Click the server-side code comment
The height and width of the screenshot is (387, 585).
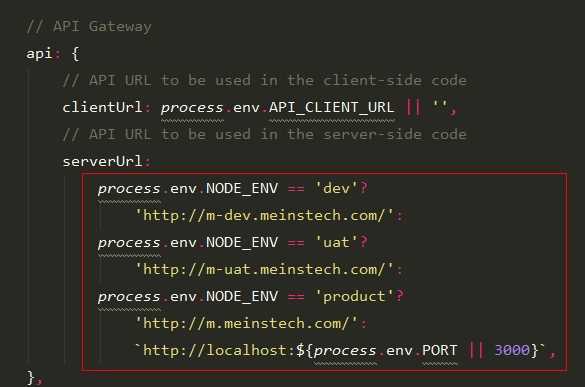(x=265, y=134)
